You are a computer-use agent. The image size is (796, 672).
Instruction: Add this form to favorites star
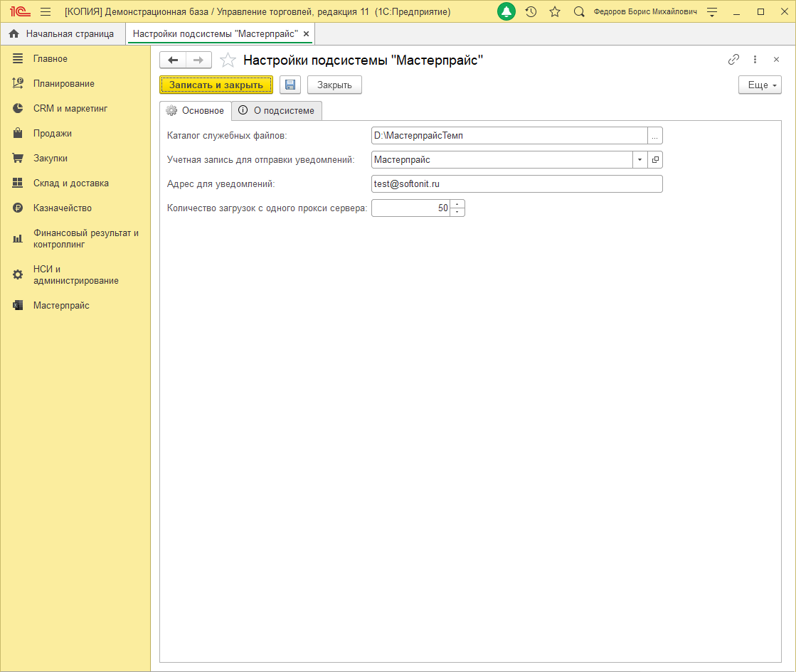[228, 60]
